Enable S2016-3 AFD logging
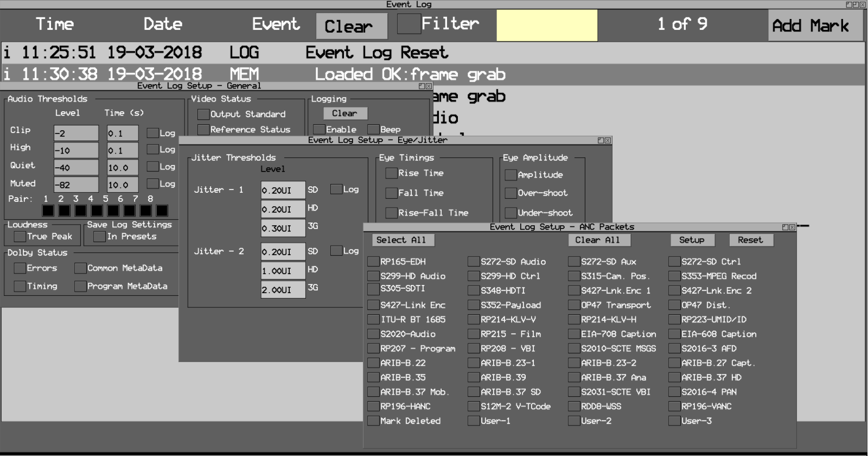This screenshot has height=456, width=868. point(674,349)
